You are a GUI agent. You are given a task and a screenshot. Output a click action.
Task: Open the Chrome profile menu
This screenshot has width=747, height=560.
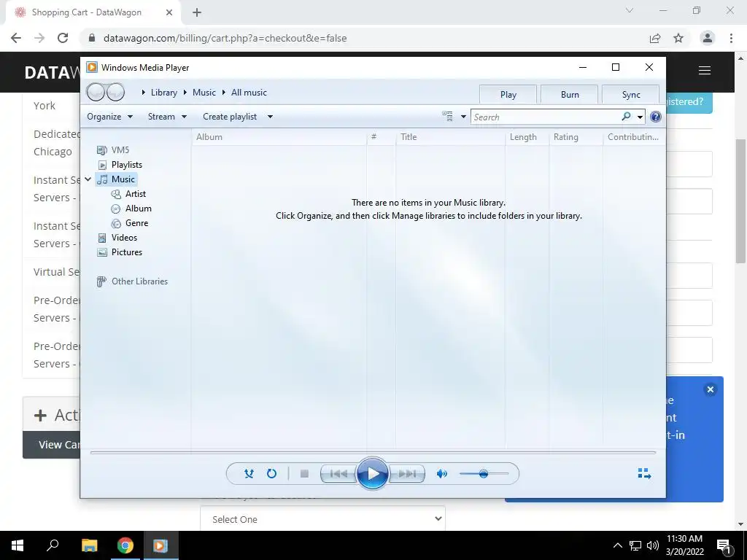[x=708, y=38]
